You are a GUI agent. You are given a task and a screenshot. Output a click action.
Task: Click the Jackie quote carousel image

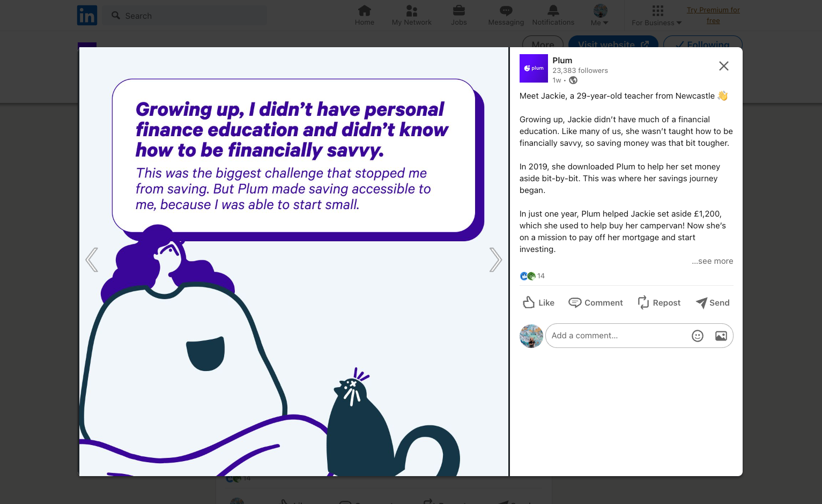(x=294, y=262)
